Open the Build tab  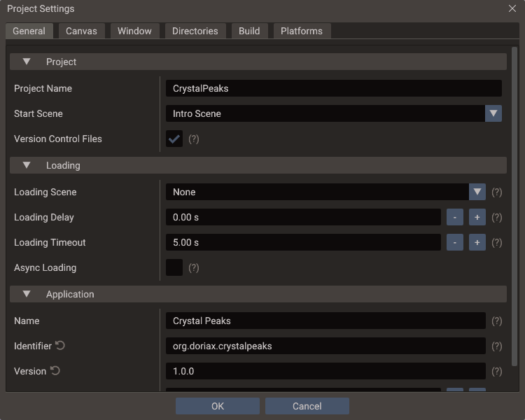click(x=249, y=31)
